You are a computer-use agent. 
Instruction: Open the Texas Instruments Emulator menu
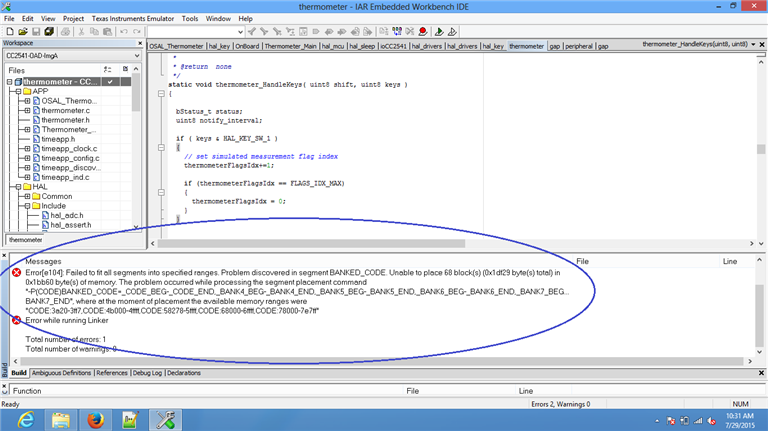133,19
